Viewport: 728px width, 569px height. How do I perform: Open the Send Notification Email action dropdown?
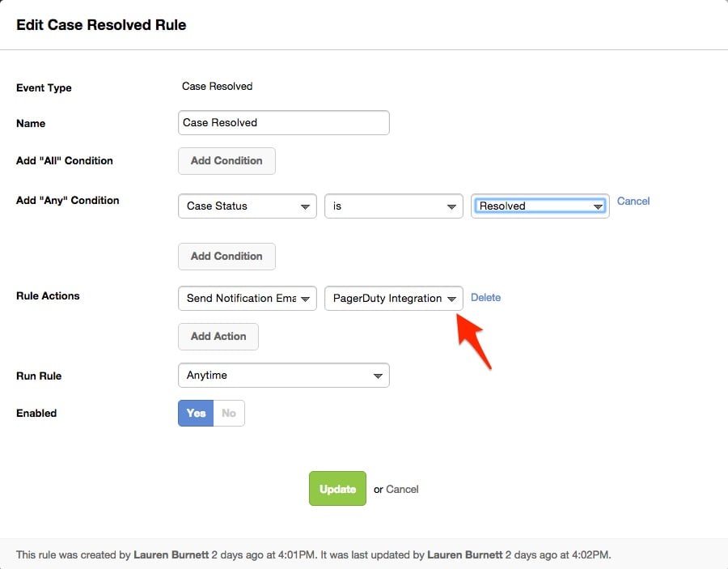247,299
